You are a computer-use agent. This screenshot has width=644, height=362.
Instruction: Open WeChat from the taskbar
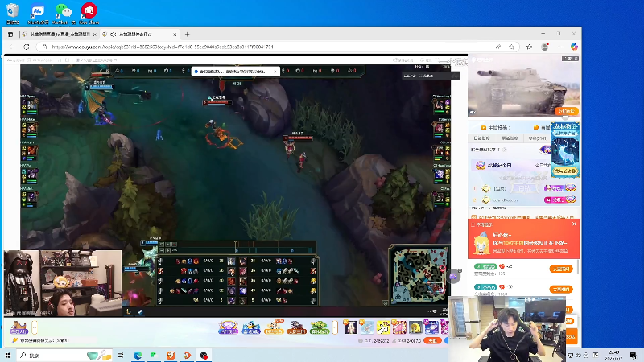point(154,356)
